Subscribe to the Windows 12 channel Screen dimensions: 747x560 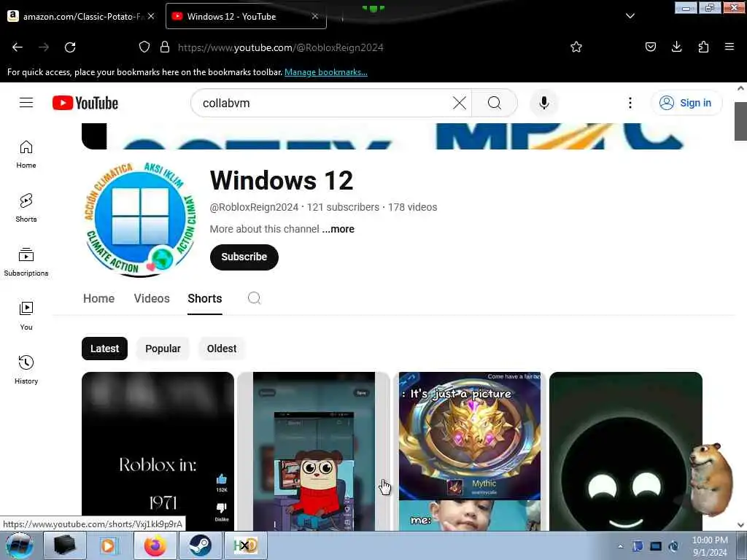[244, 257]
